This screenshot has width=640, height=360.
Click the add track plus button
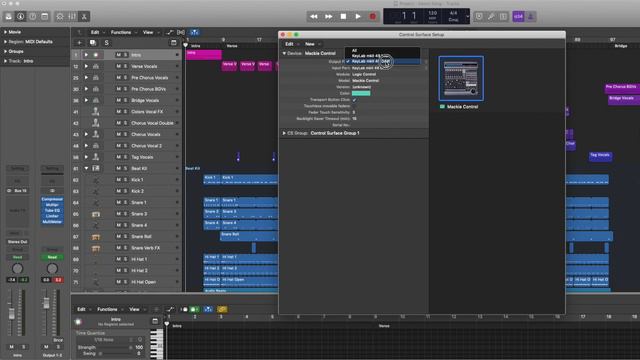click(79, 42)
